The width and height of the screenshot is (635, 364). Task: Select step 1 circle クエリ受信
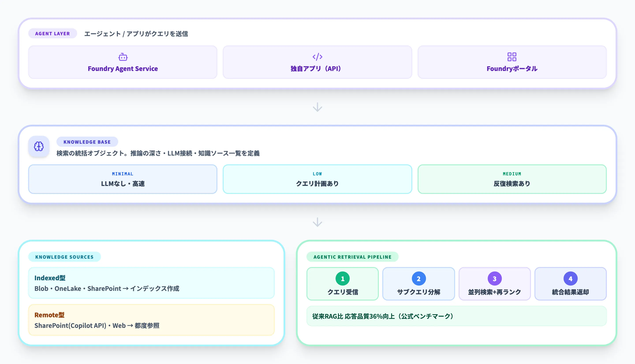pos(342,278)
